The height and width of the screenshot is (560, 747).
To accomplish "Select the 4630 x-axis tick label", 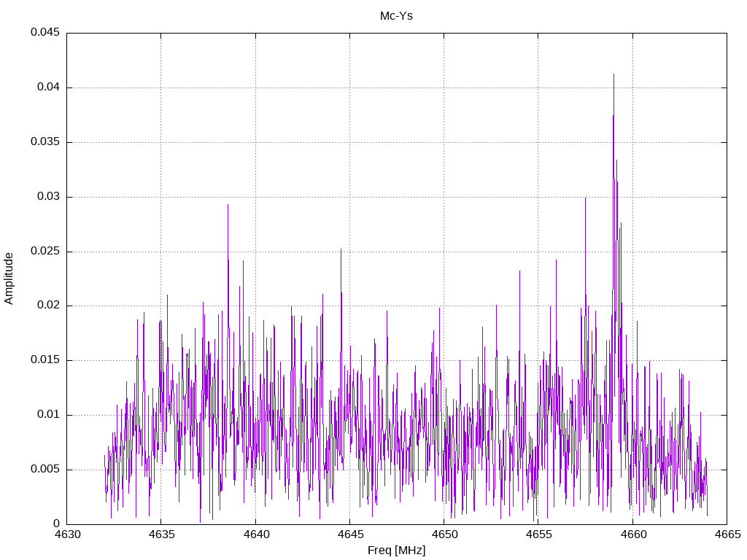I will tap(66, 535).
